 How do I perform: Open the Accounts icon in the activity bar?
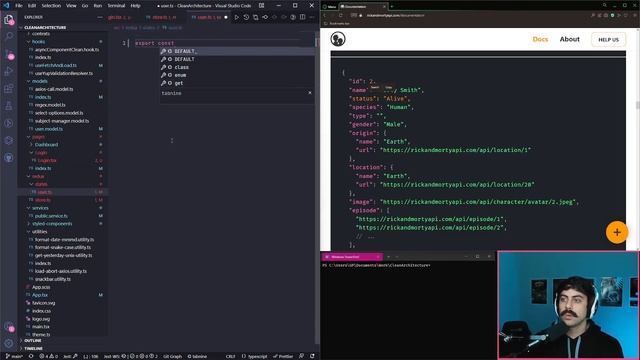[9, 327]
